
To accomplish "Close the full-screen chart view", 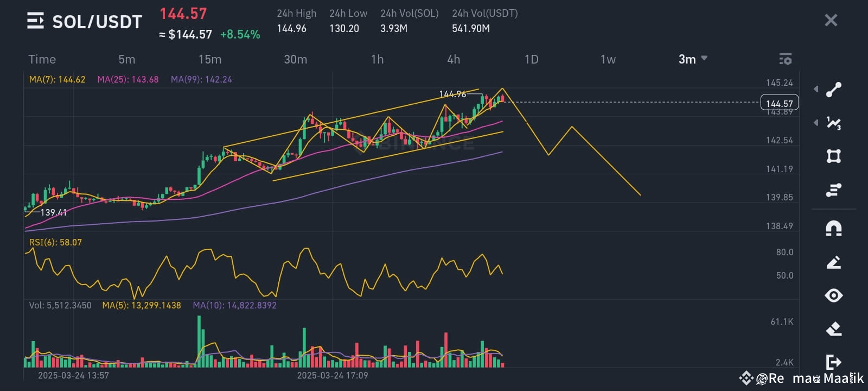I will pyautogui.click(x=831, y=21).
